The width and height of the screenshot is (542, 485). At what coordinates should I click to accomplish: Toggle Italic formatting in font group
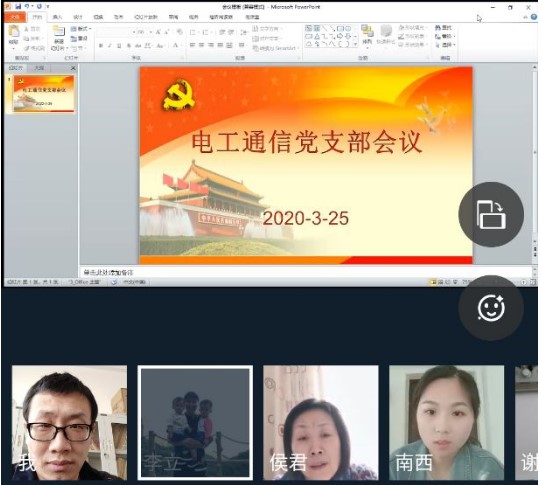(x=110, y=45)
